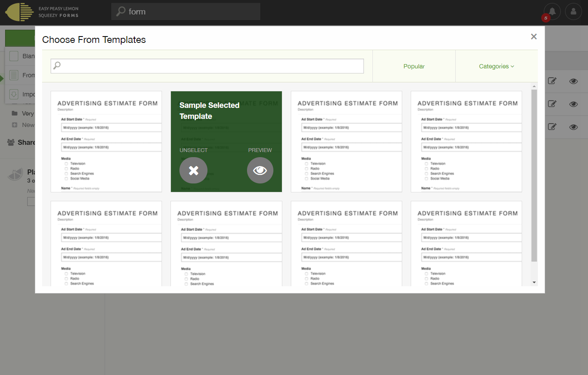Image resolution: width=588 pixels, height=375 pixels.
Task: Select the template thumbnail directly below the selected template
Action: click(226, 244)
